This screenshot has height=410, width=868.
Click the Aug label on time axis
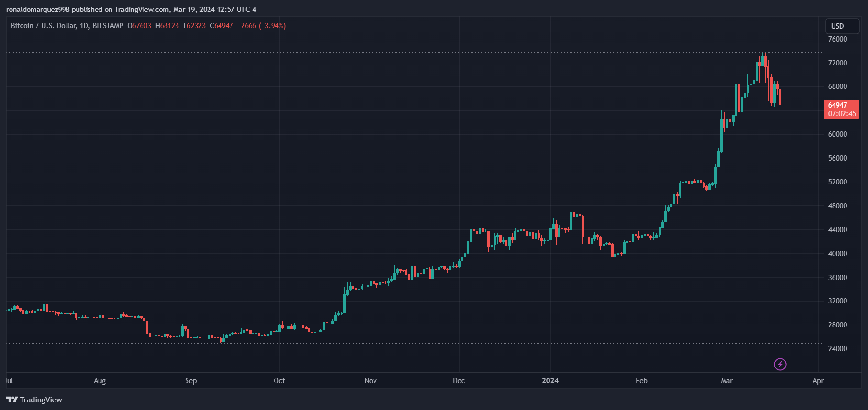coord(99,381)
